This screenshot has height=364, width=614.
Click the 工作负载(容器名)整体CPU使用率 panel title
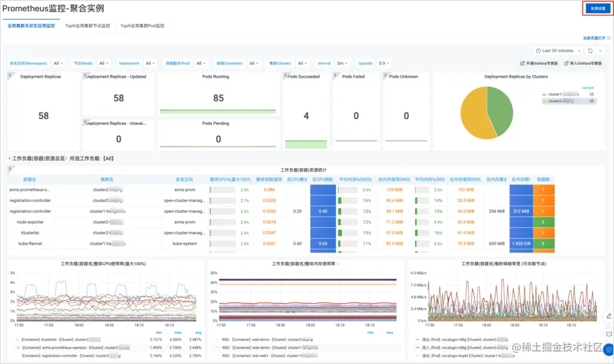coord(103,264)
